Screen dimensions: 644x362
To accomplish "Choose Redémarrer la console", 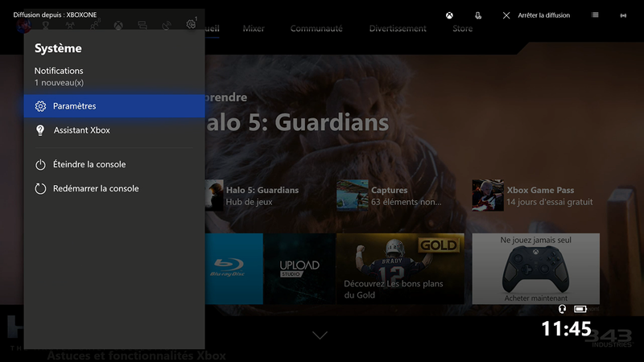I will 114,188.
